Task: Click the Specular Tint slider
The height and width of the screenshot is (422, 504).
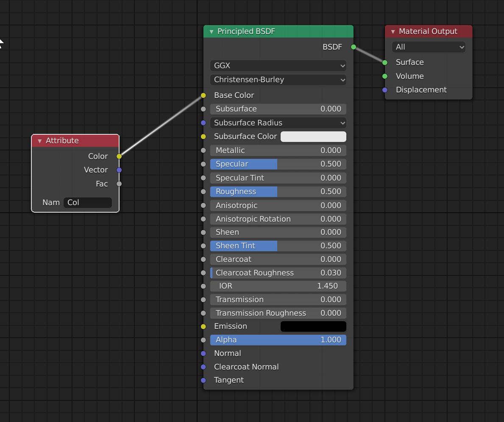Action: 278,178
